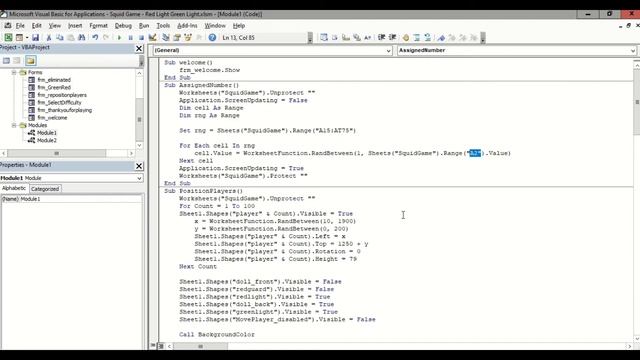The height and width of the screenshot is (360, 640).
Task: Click List Properties/Methods icon on Edit toolbar
Action: pyautogui.click(x=324, y=38)
